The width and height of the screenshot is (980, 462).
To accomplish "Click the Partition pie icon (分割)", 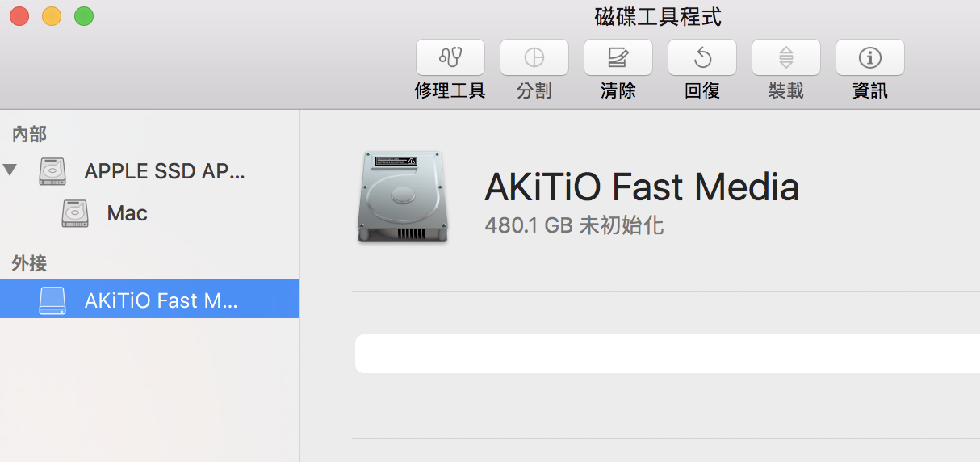I will pos(534,57).
